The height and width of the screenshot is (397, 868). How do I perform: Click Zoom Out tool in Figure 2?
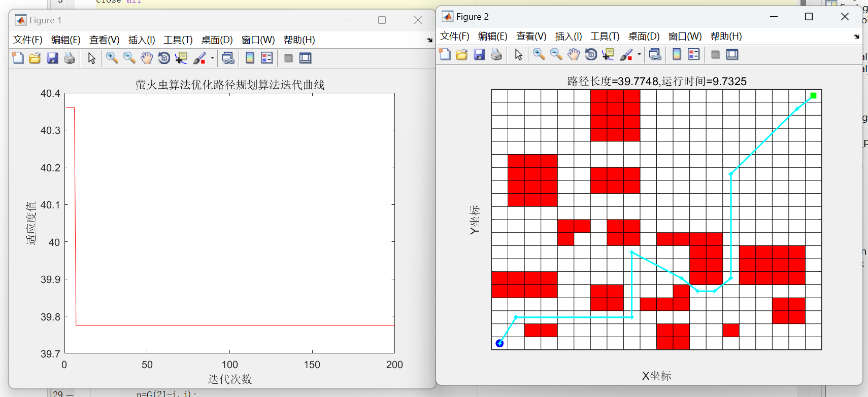556,55
